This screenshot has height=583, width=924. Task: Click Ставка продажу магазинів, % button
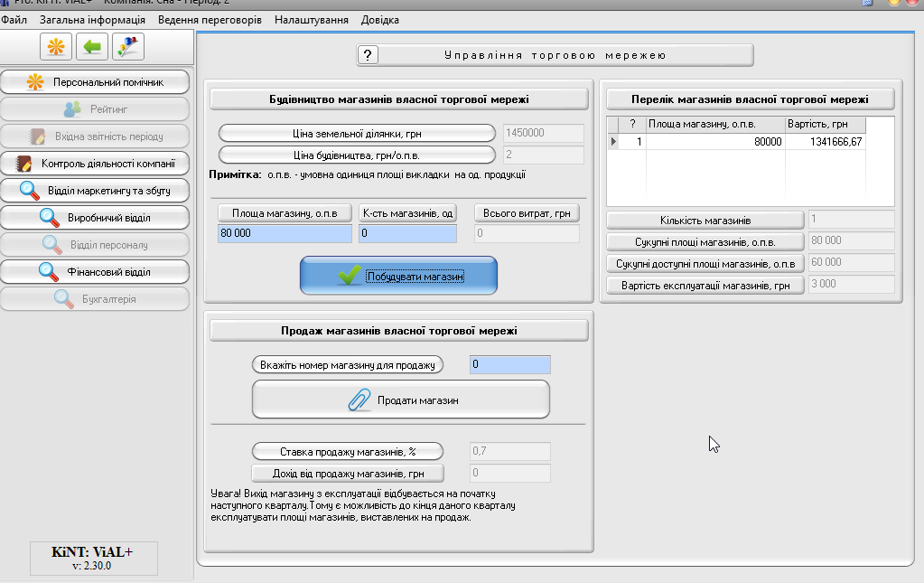(x=348, y=452)
